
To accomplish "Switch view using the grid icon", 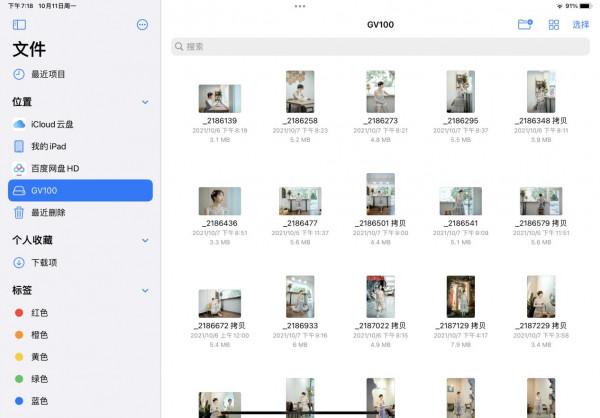I will click(553, 24).
